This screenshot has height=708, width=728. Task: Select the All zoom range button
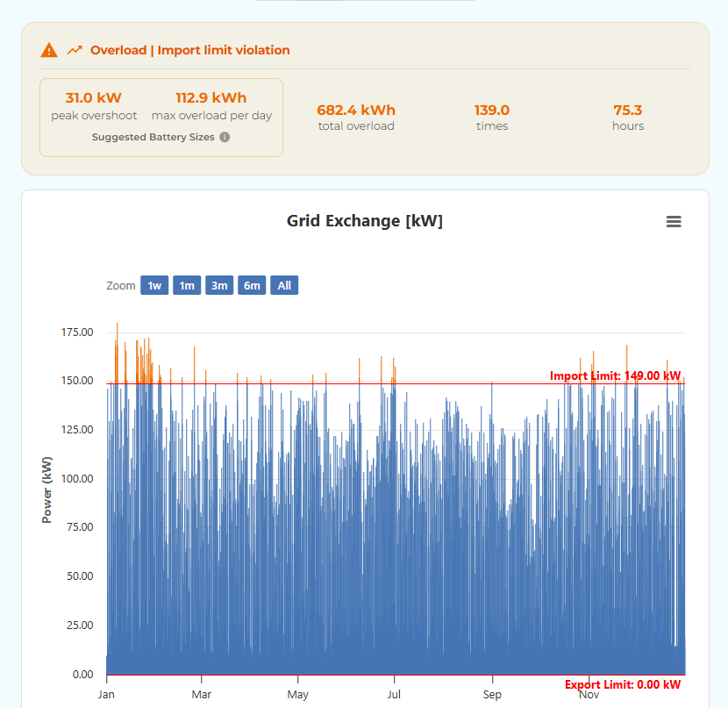284,285
